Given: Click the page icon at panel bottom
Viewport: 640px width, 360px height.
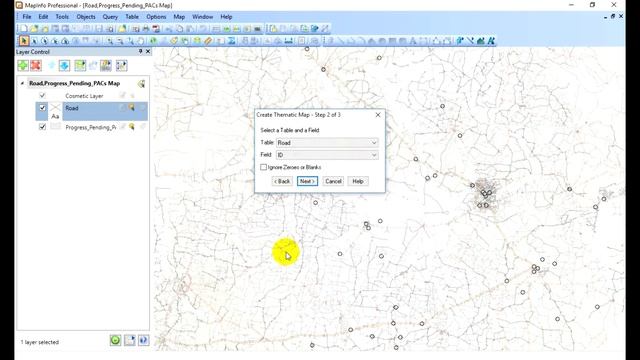Looking at the screenshot, I should (129, 340).
